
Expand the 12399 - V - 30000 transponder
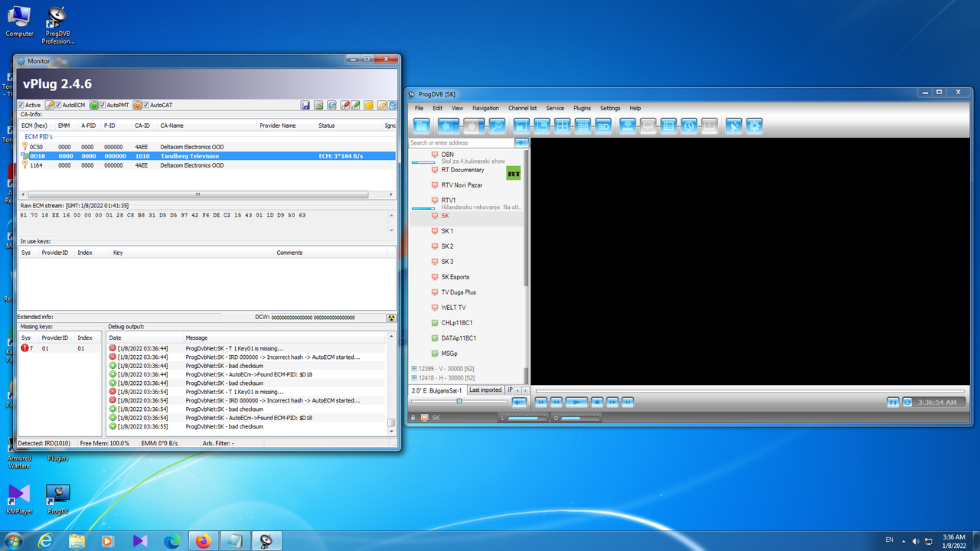pos(413,369)
